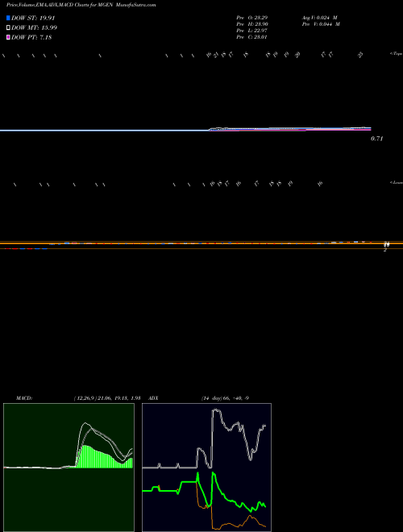Viewport: 403px width, 532px height.
Task: Select the 'DOW ST: 19.91' label
Action: coord(33,18)
